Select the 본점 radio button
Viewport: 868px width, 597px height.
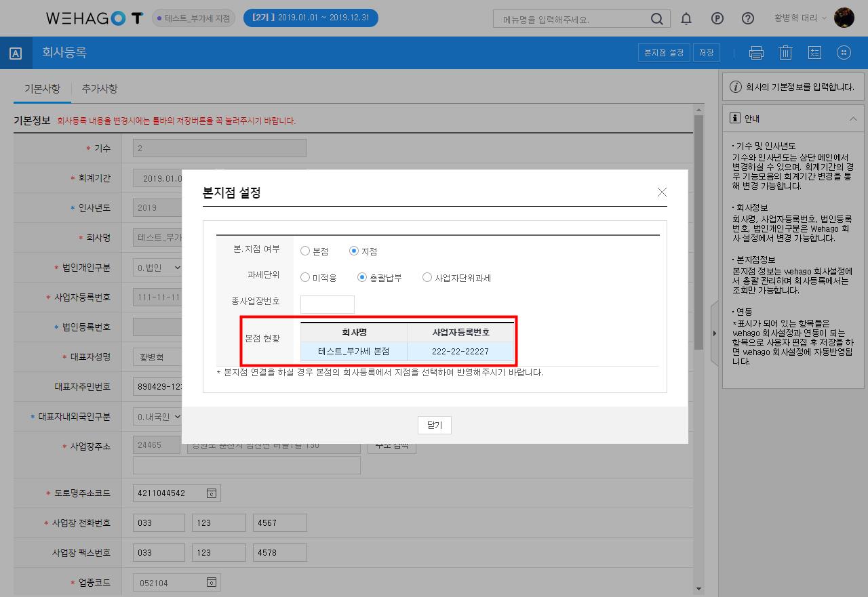305,251
